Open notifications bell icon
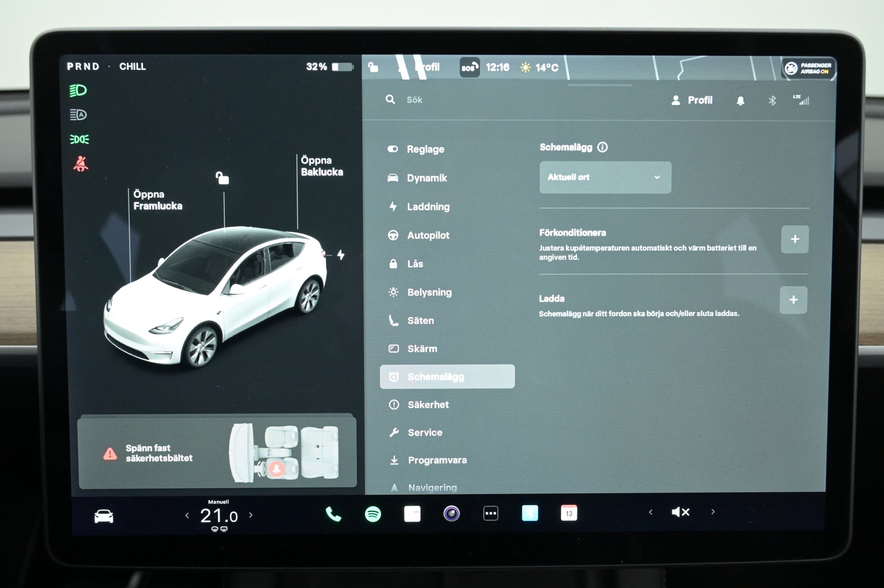 (x=740, y=100)
